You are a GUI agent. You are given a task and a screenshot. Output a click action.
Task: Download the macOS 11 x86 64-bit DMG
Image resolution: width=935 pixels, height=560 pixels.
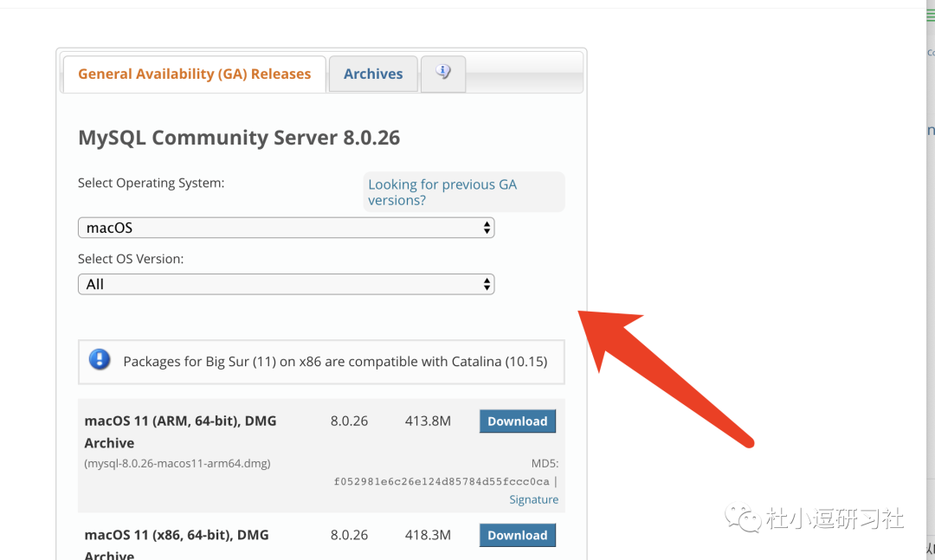[518, 535]
